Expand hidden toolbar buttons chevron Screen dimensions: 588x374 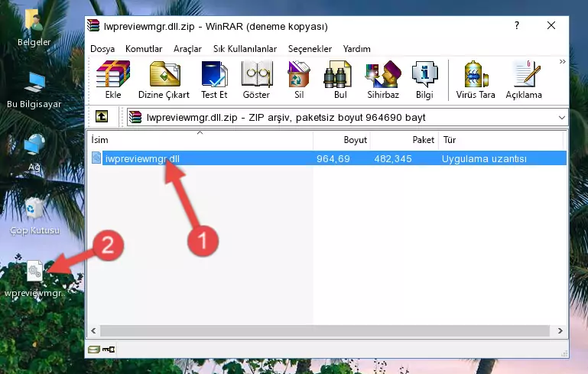point(562,62)
